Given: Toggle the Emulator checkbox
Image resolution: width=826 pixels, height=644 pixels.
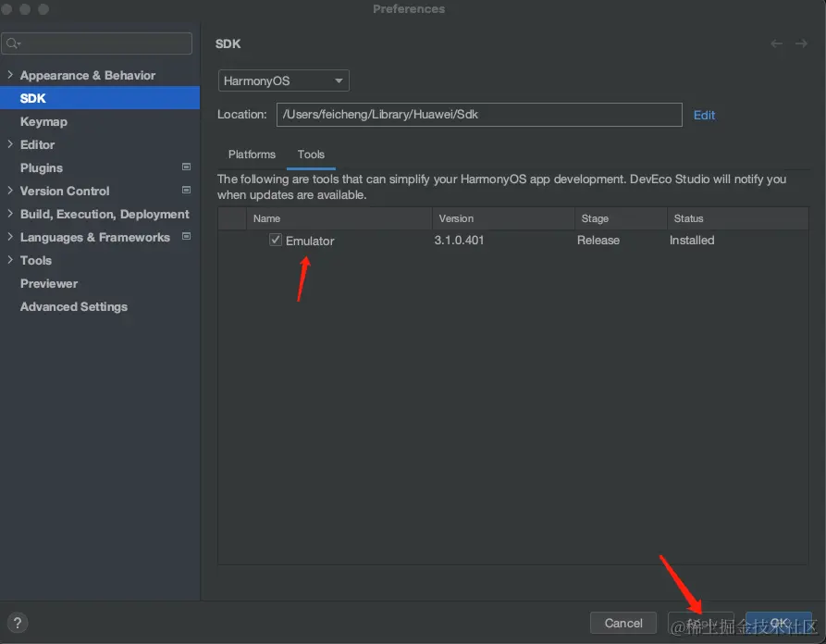Looking at the screenshot, I should click(276, 240).
